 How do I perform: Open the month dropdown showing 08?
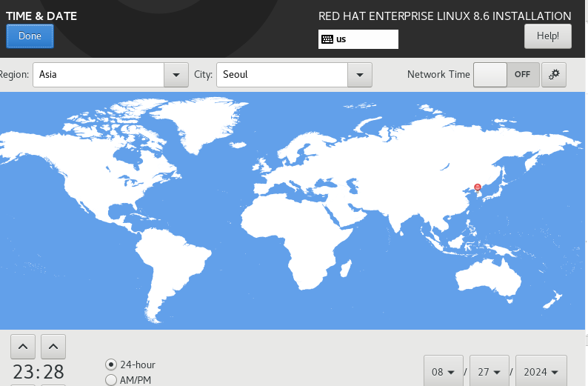pos(444,371)
